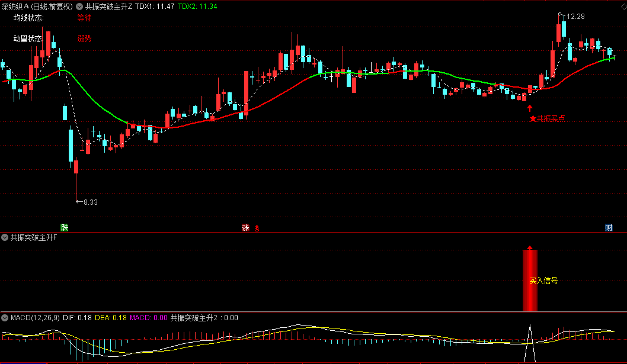Click the magenta MACD: 0.00 value
This screenshot has width=627, height=364.
coord(149,318)
